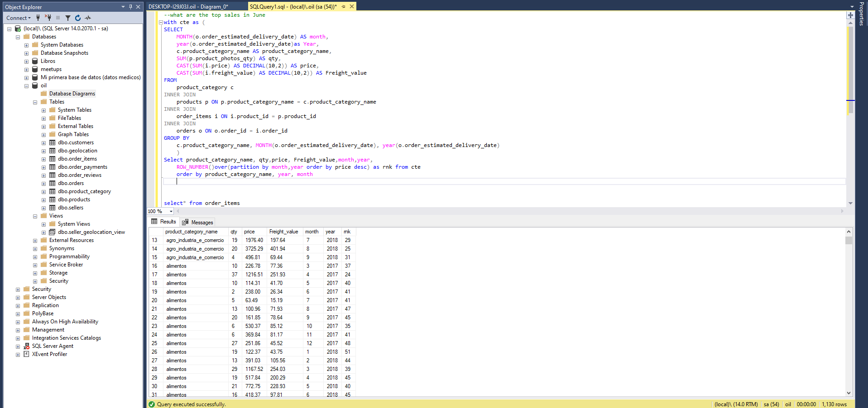Image resolution: width=868 pixels, height=408 pixels.
Task: Click the split editor icon above the scrollbar
Action: coord(850,15)
